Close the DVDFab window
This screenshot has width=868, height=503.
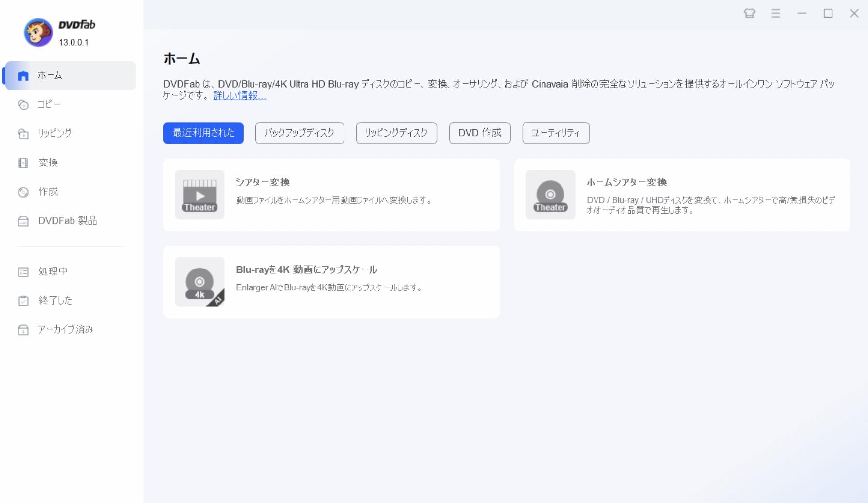(854, 13)
